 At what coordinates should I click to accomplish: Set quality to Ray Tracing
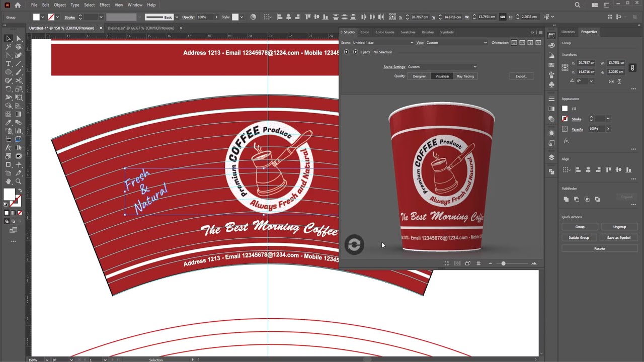(x=465, y=76)
